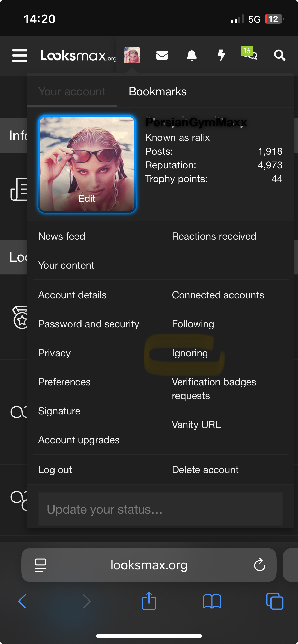Open Password and security settings
Viewport: 298px width, 644px height.
click(x=89, y=324)
